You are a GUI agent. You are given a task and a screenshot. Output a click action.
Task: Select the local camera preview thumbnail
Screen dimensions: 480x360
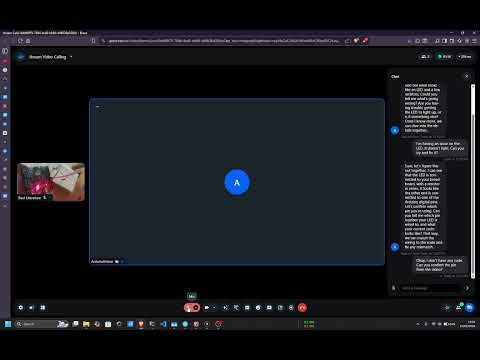(51, 182)
